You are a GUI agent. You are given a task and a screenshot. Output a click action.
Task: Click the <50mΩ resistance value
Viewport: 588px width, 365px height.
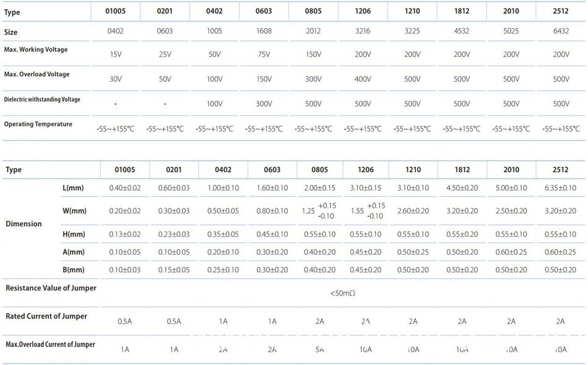click(343, 293)
